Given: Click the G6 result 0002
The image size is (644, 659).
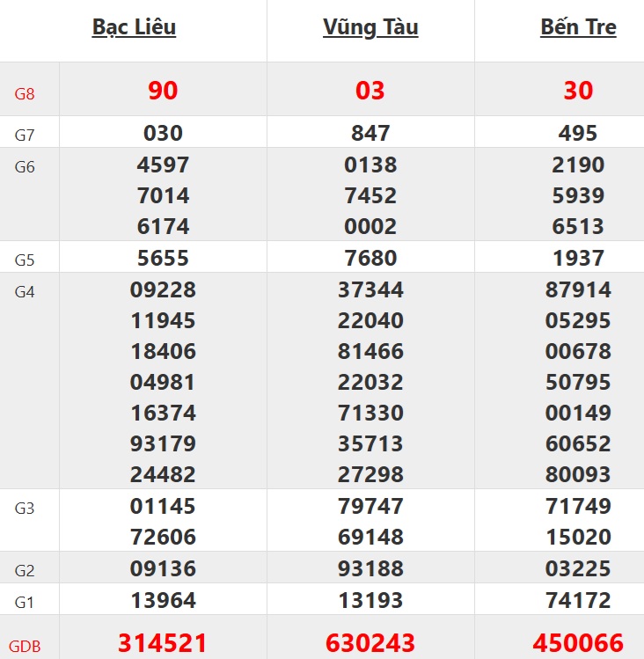Looking at the screenshot, I should 370,227.
